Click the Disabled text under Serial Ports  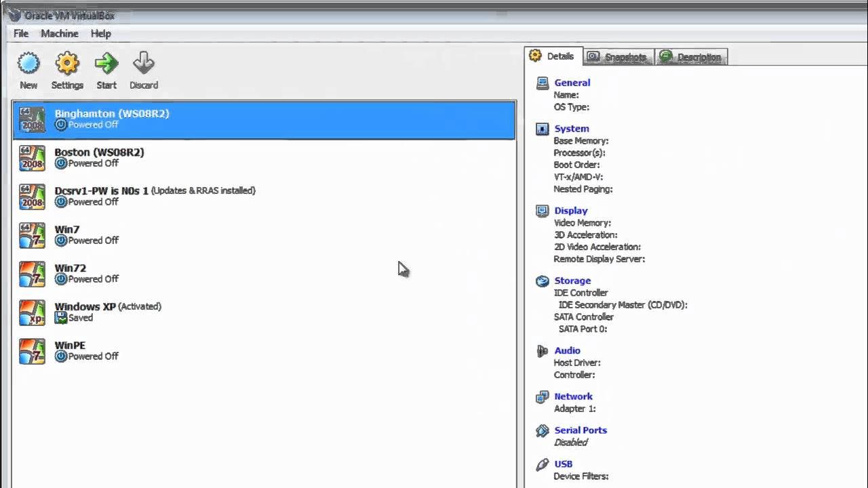pyautogui.click(x=570, y=443)
